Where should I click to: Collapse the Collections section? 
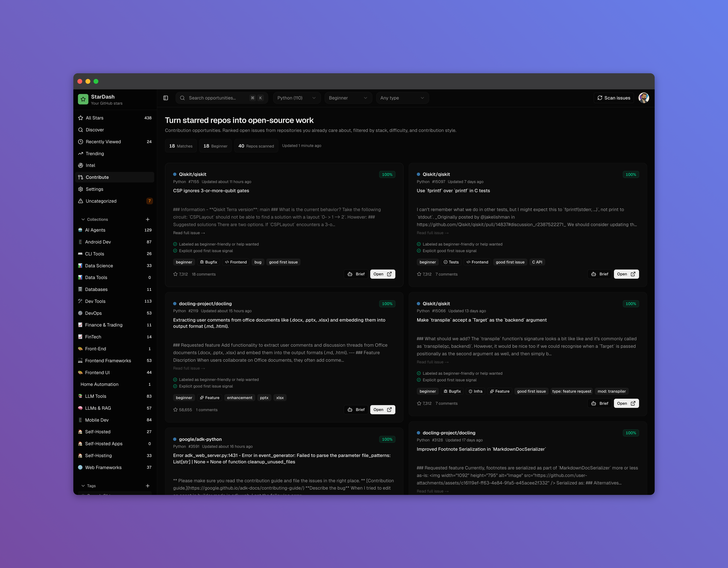pyautogui.click(x=83, y=219)
